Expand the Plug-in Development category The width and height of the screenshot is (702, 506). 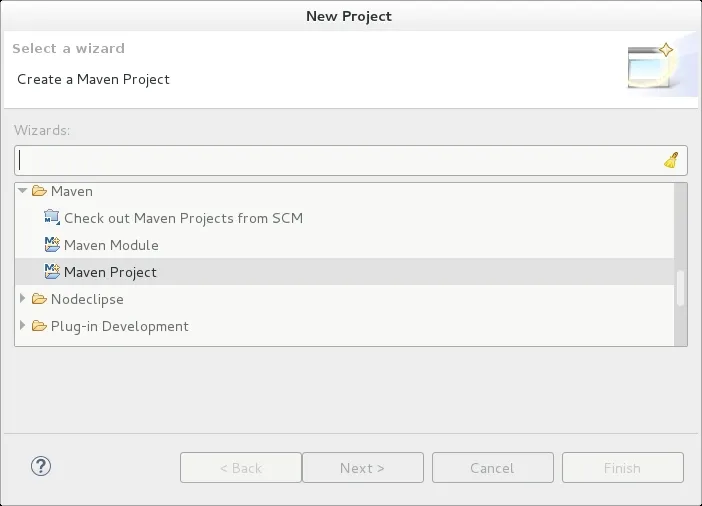point(23,325)
